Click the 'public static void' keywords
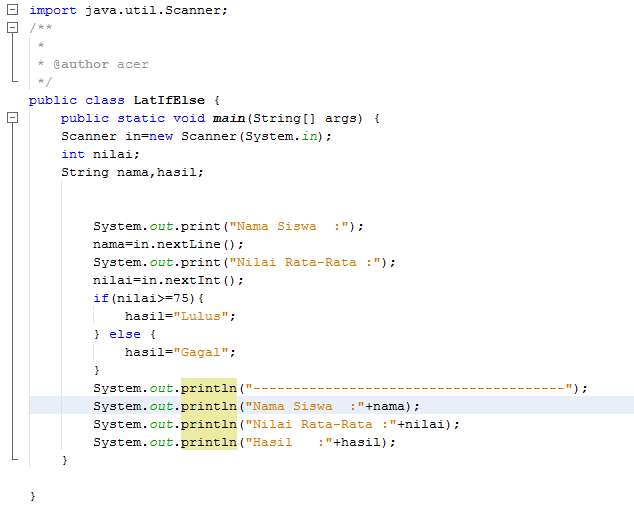Viewport: 634px width, 515px height. [x=133, y=118]
